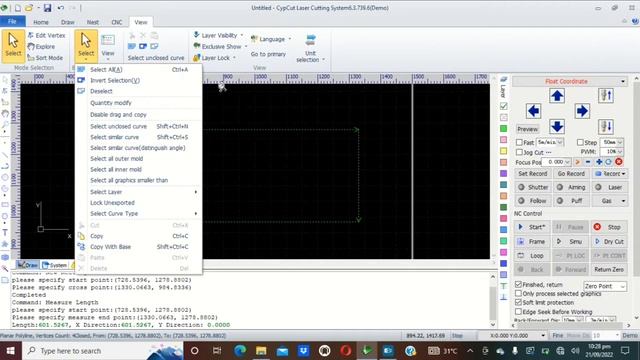This screenshot has width=640, height=360.
Task: Enable the Fast checkbox
Action: click(519, 142)
